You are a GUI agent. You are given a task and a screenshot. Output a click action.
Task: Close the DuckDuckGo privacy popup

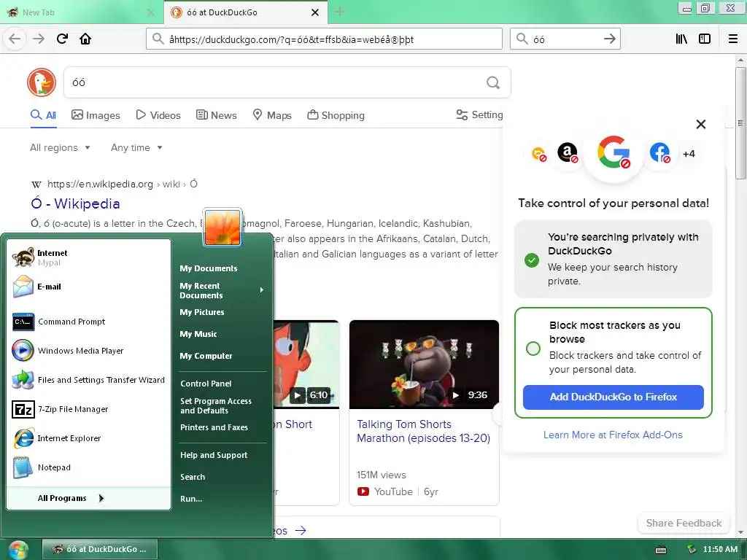tap(701, 124)
